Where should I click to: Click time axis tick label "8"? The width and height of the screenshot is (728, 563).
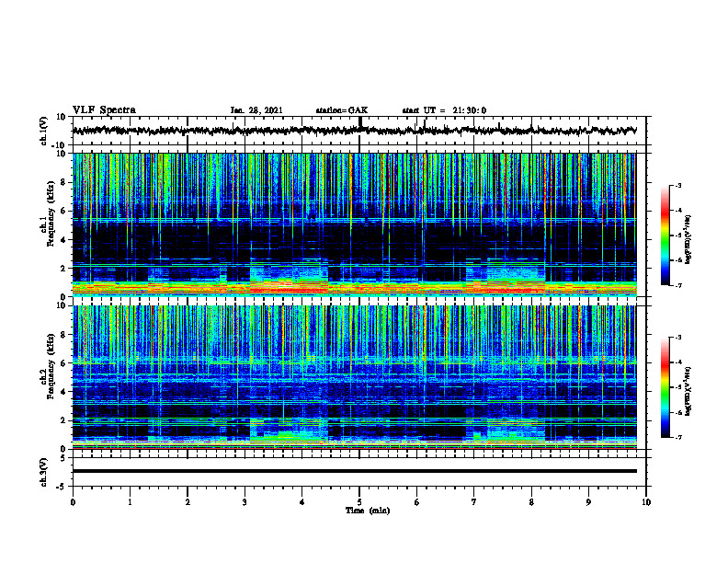coord(531,502)
